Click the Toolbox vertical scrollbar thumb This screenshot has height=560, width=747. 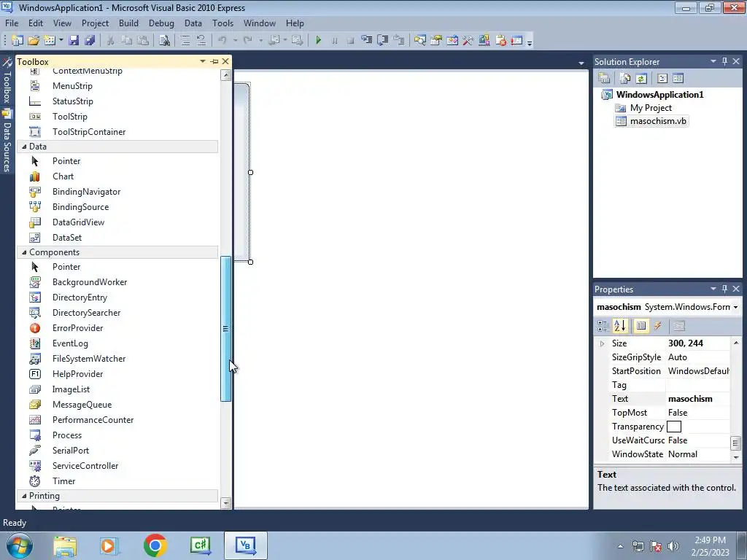pyautogui.click(x=225, y=329)
